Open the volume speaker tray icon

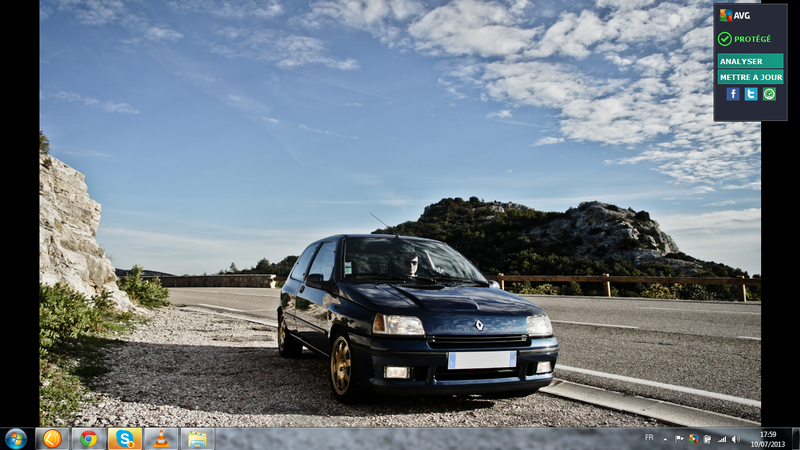click(x=736, y=439)
